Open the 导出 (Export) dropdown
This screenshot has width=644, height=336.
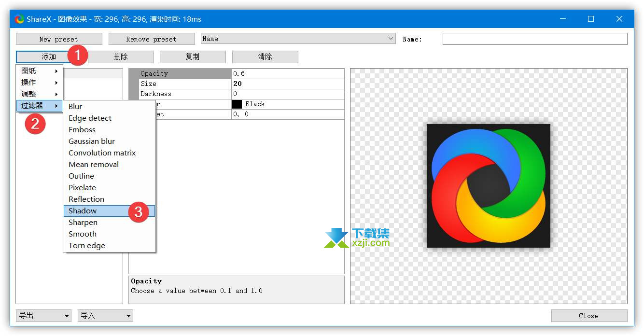pos(43,316)
